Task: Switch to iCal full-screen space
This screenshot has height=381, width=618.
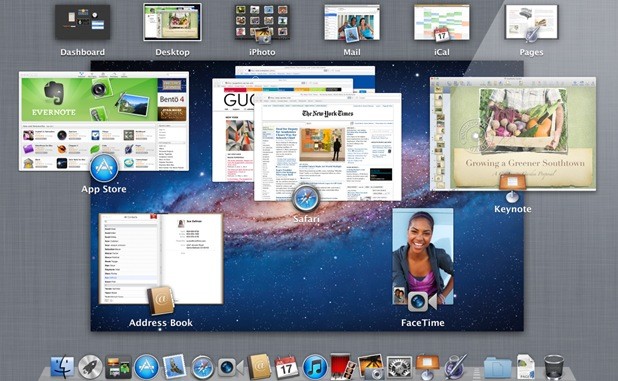Action: (x=442, y=22)
